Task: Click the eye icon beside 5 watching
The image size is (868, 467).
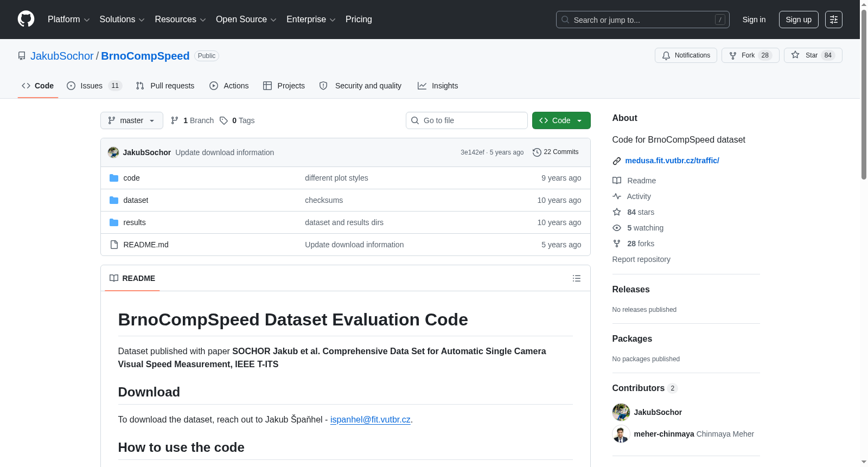Action: coord(617,228)
